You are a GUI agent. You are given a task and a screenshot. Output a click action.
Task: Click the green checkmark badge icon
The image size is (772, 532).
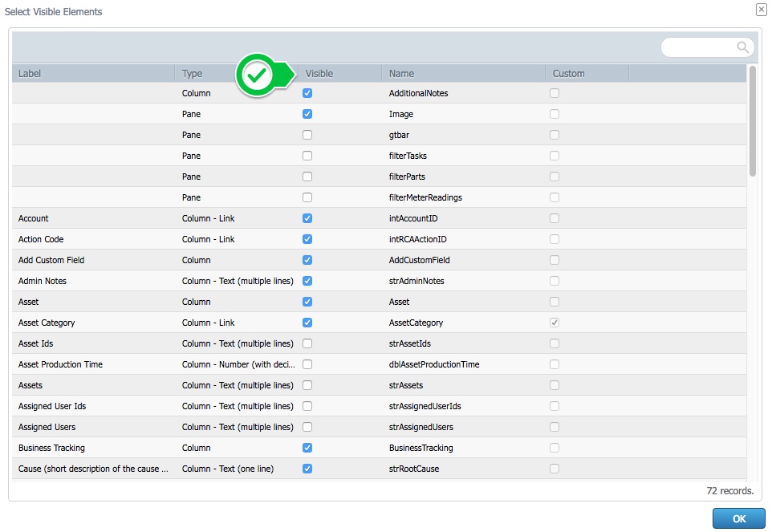click(x=257, y=75)
